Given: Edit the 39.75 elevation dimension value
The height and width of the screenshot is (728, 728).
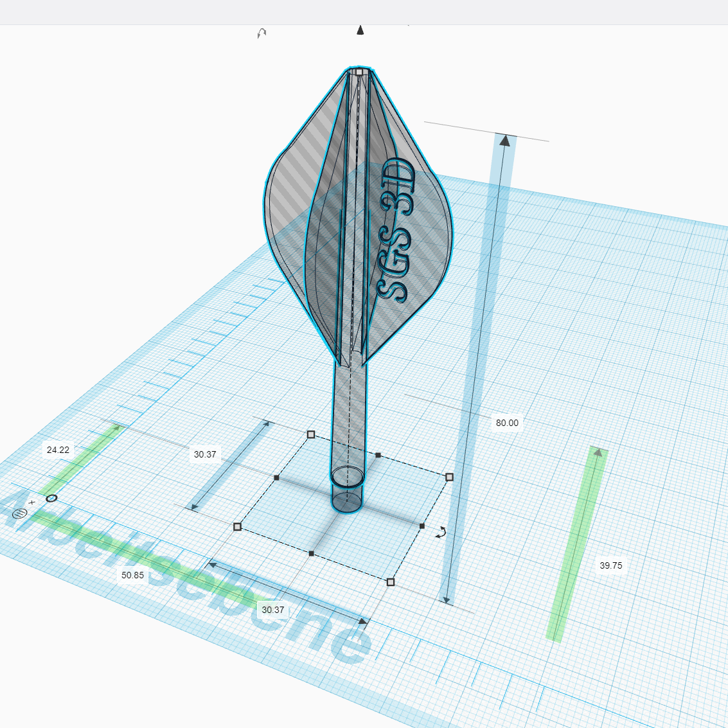Looking at the screenshot, I should [x=610, y=565].
